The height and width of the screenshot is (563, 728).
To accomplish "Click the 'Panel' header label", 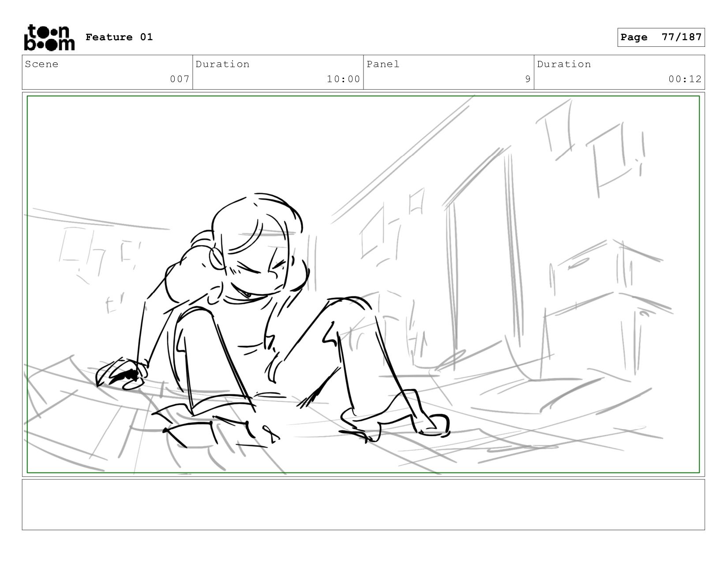I will coord(383,64).
